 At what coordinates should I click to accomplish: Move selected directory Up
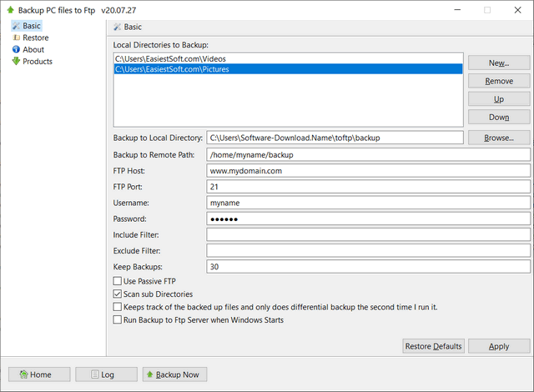point(499,99)
